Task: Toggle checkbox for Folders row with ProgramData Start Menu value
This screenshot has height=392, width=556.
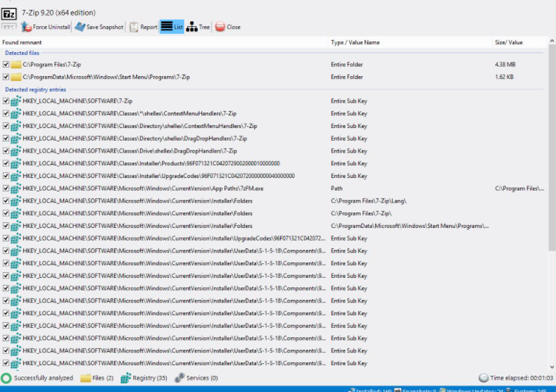Action: click(x=6, y=226)
